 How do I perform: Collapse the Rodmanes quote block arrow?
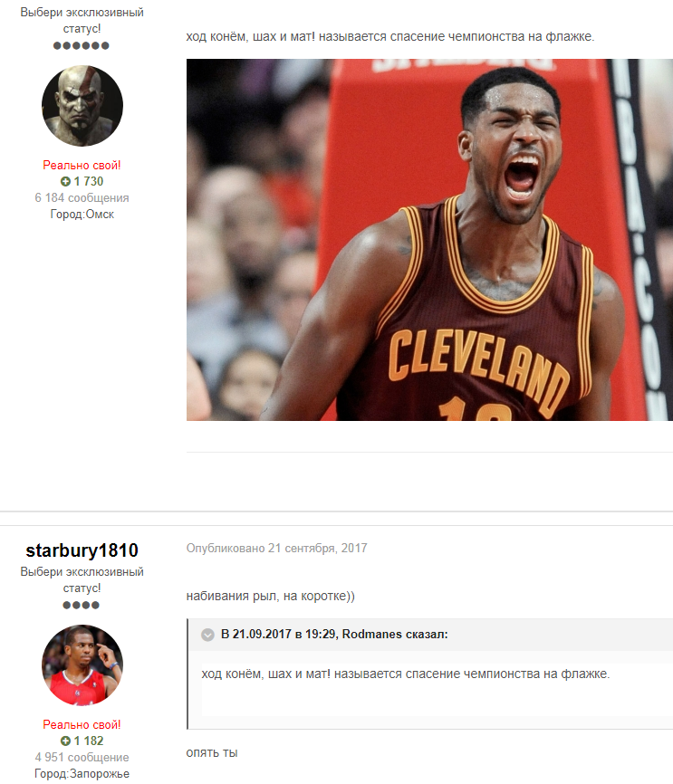(x=207, y=635)
